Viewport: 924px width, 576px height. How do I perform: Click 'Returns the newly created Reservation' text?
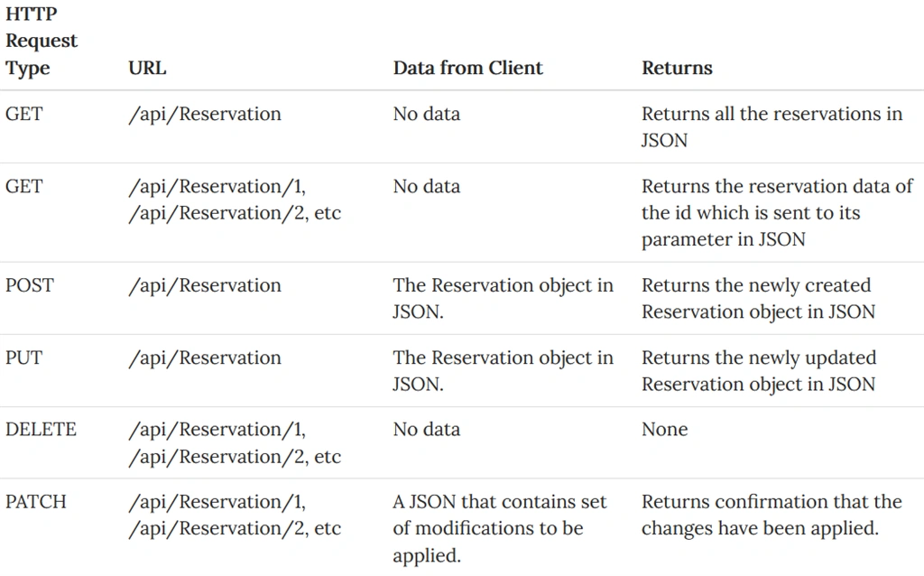(758, 298)
